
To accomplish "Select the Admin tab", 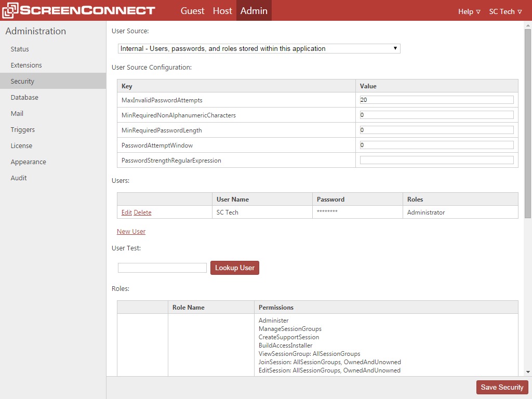I will (x=254, y=10).
